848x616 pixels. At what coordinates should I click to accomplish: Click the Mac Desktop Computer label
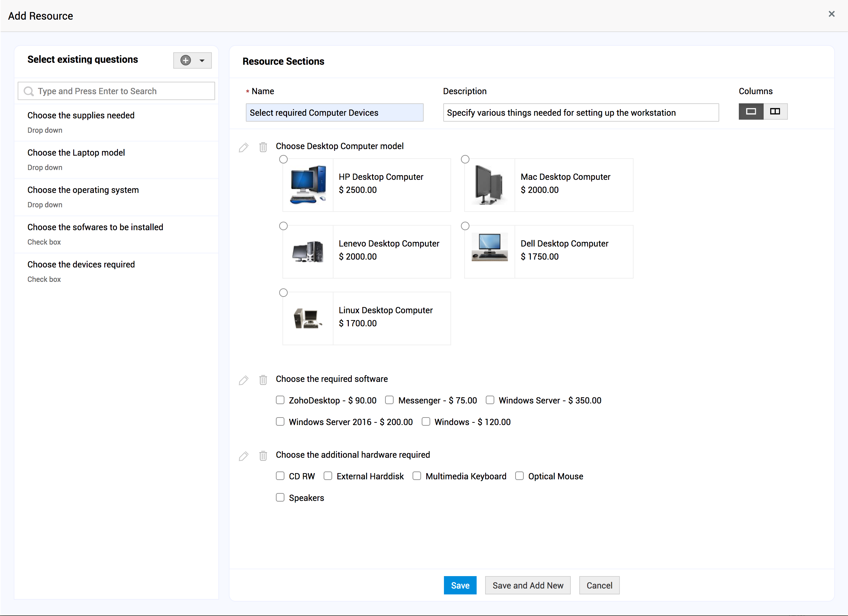565,177
